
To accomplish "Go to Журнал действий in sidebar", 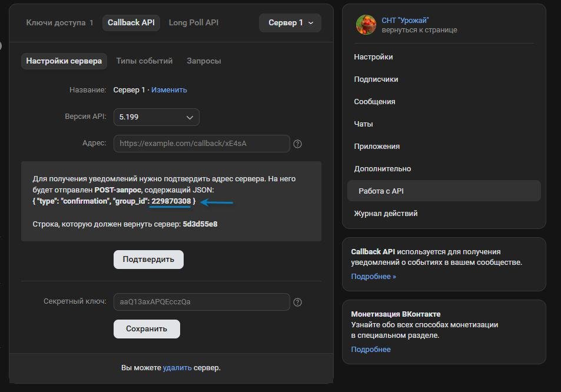I will click(386, 214).
